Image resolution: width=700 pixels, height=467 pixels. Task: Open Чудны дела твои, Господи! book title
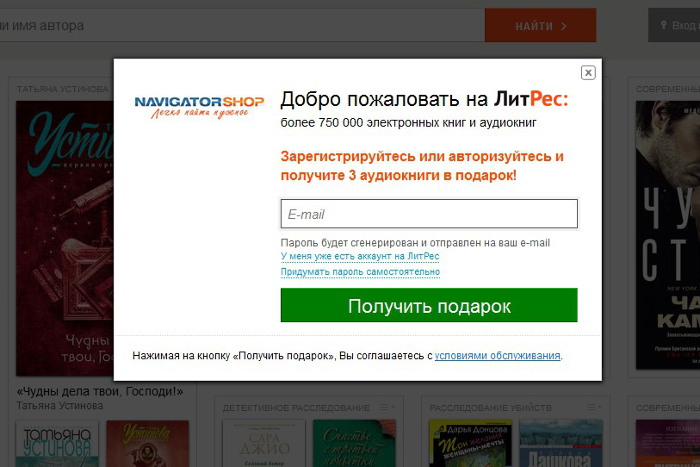point(100,392)
